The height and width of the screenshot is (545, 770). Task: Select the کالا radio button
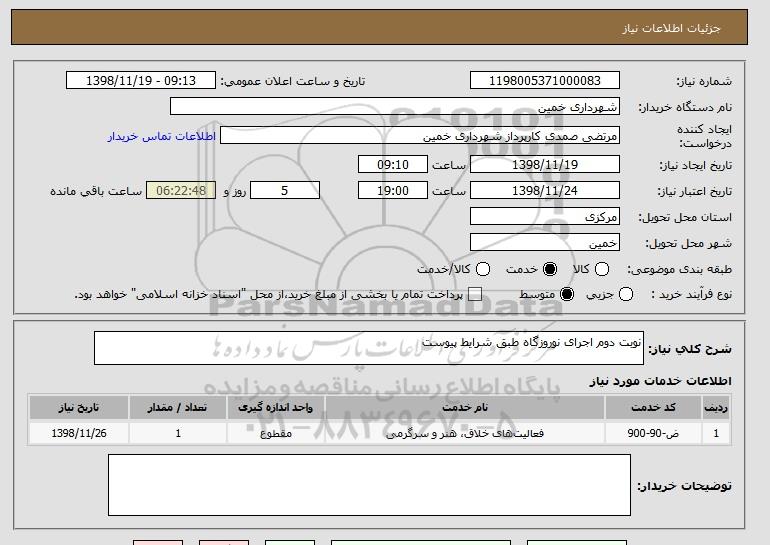pos(602,269)
